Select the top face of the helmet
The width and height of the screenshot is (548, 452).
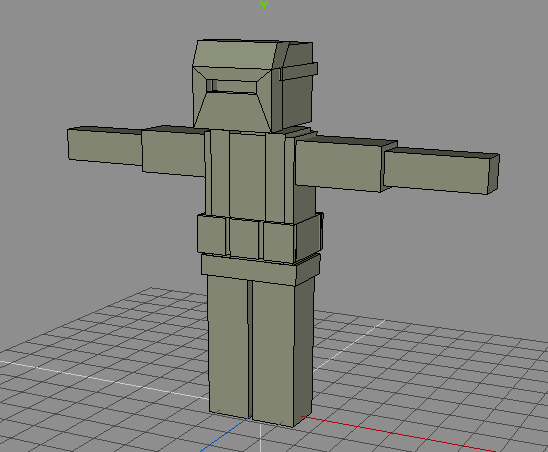236,54
